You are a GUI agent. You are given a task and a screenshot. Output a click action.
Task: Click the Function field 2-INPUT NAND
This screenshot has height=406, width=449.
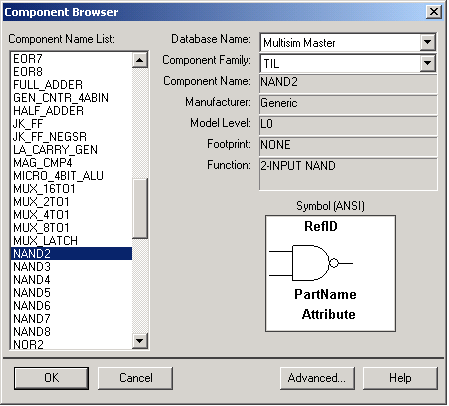coord(348,174)
